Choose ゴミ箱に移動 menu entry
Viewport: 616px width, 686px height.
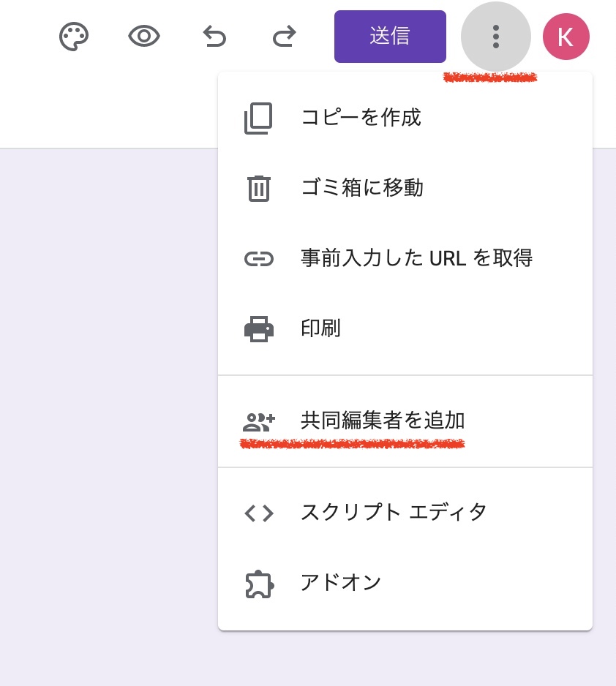coord(362,188)
